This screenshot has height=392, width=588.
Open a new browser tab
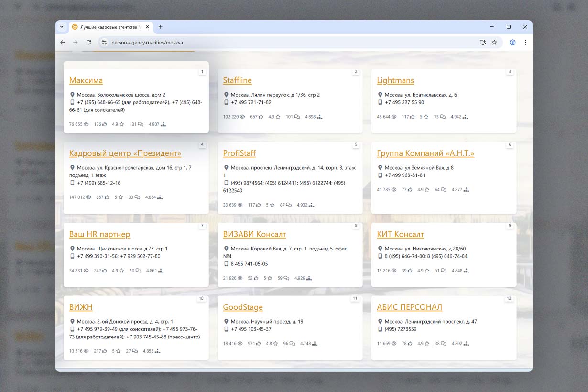click(161, 27)
